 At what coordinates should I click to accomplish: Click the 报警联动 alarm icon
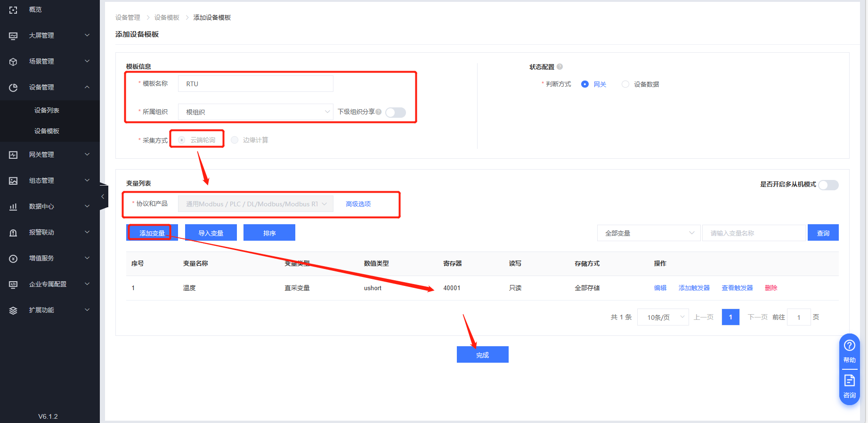coord(13,233)
